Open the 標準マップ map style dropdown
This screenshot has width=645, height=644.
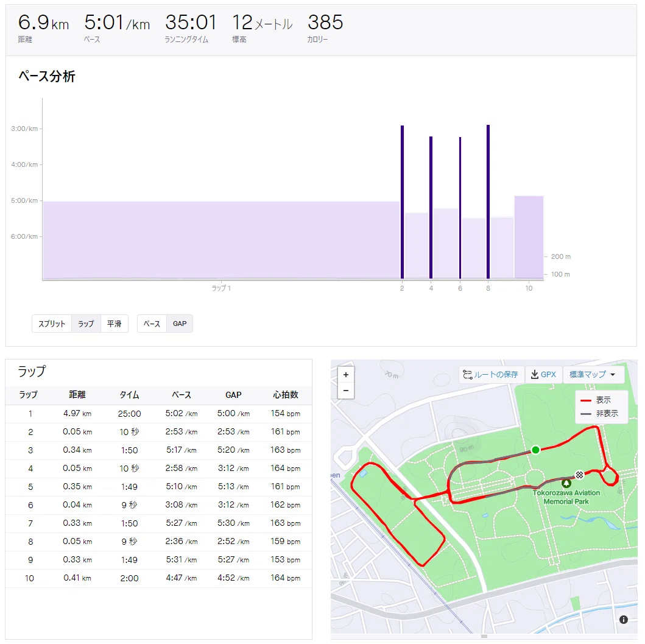click(x=592, y=375)
